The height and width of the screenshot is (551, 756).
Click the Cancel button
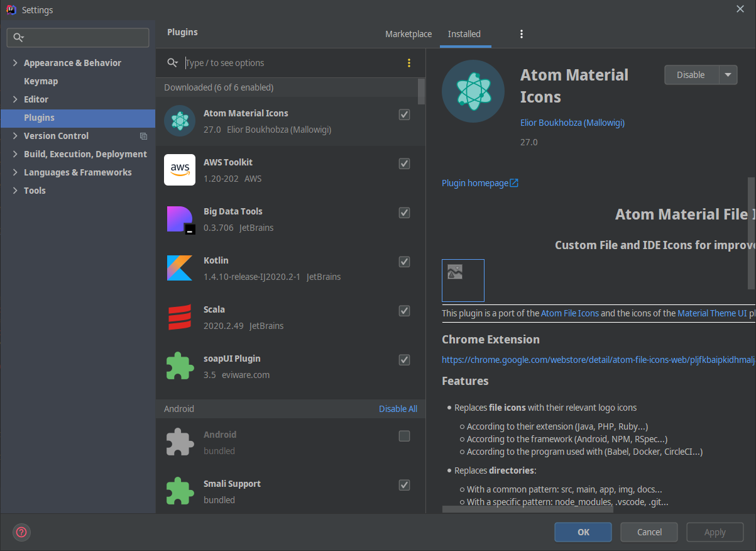point(649,532)
